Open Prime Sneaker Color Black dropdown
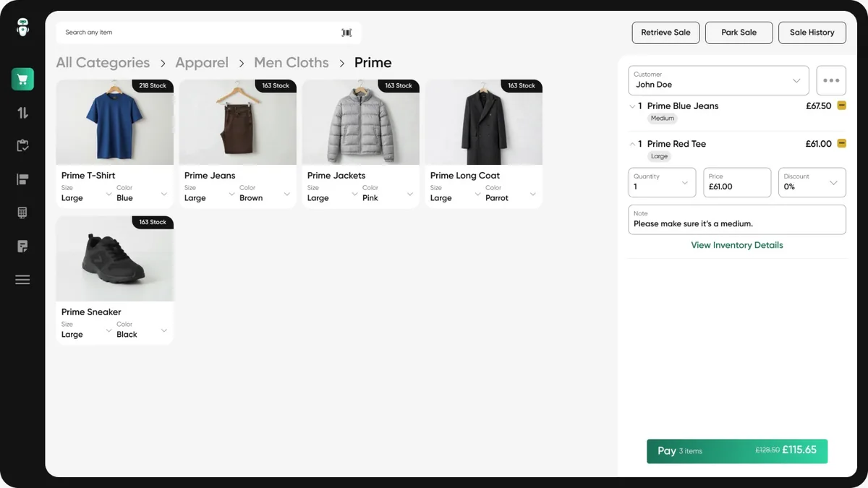868x488 pixels. tap(142, 330)
